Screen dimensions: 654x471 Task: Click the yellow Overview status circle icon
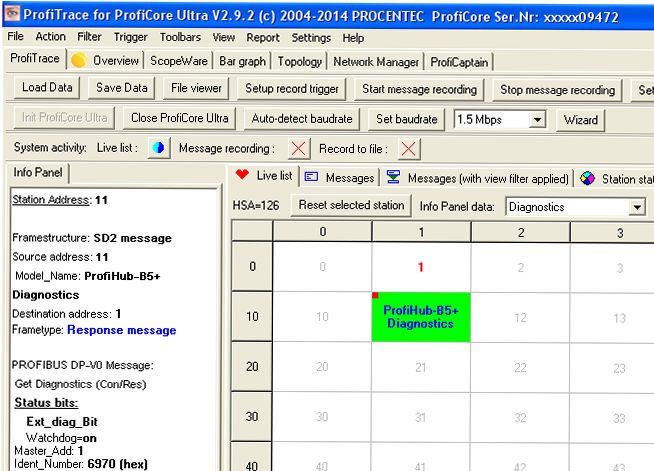tap(78, 60)
